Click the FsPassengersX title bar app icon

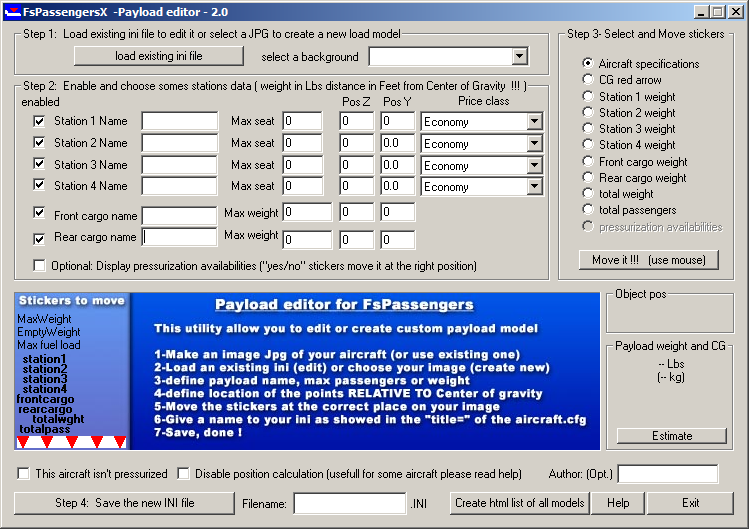coord(12,11)
